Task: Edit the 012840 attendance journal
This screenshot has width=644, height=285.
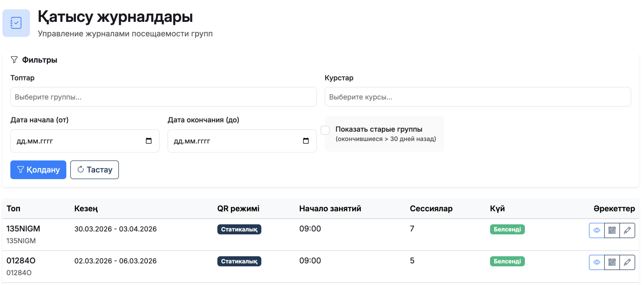Action: tap(627, 262)
